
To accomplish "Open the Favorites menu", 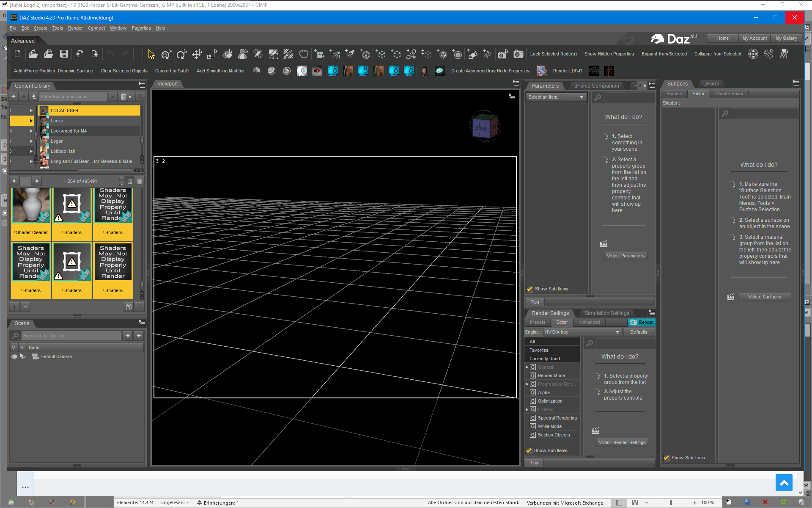I will pos(141,28).
